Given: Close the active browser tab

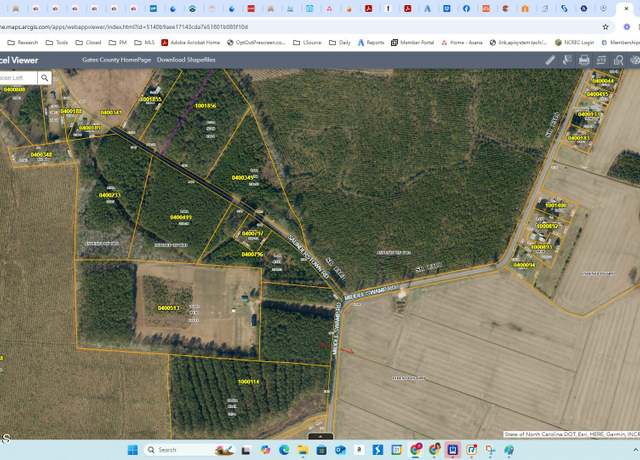Looking at the screenshot, I should tap(626, 8).
